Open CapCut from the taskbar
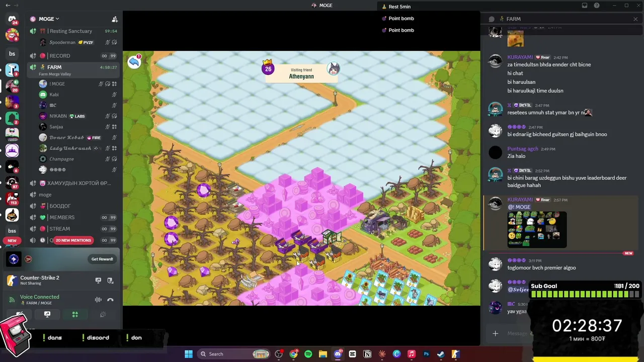The width and height of the screenshot is (644, 362). coord(352,354)
